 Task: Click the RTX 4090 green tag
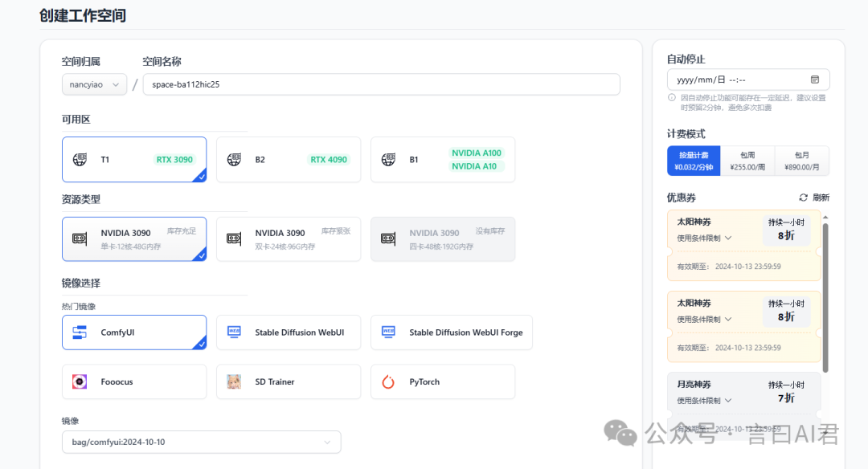(x=329, y=159)
